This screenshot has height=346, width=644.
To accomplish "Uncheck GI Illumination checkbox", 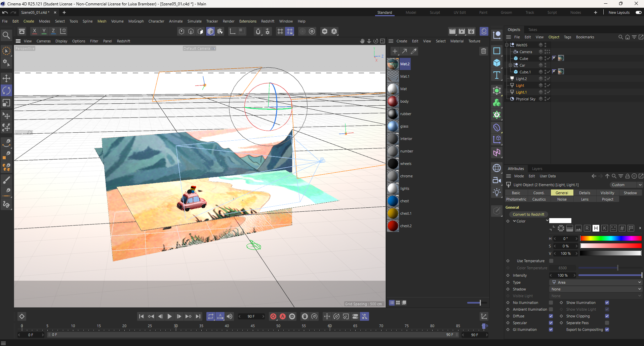I will (551, 330).
